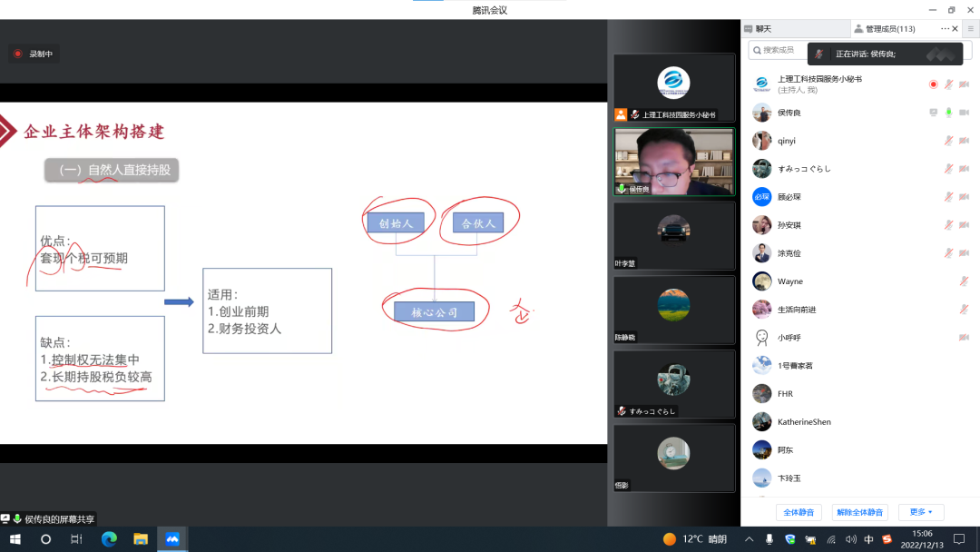Click Wayne's moon avatar

click(x=762, y=281)
